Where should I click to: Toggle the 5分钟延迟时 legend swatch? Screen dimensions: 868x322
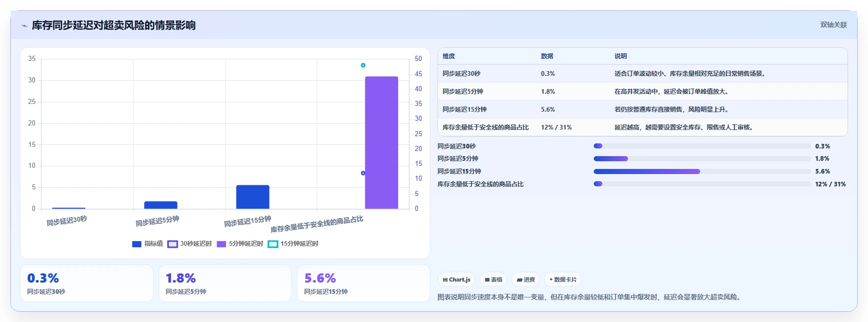(221, 244)
